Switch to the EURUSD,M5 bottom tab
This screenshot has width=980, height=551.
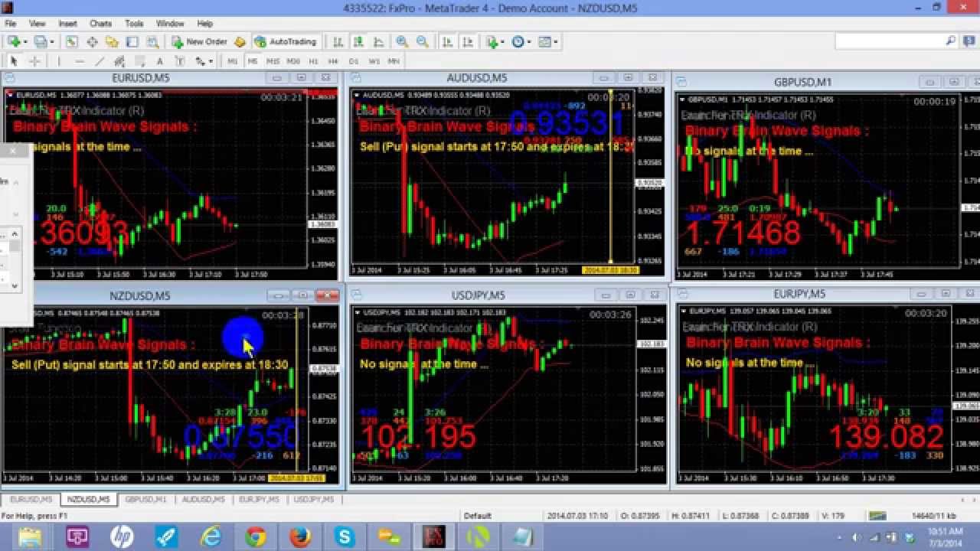(x=31, y=500)
